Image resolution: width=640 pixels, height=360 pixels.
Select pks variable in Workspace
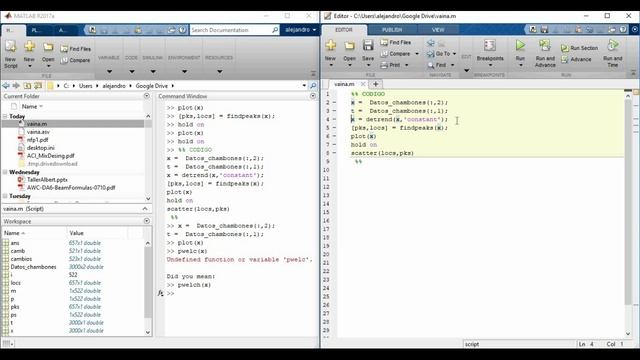pyautogui.click(x=15, y=307)
